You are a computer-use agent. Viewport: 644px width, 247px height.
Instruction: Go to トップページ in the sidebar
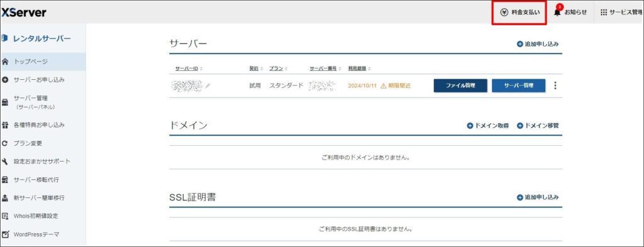pos(43,62)
